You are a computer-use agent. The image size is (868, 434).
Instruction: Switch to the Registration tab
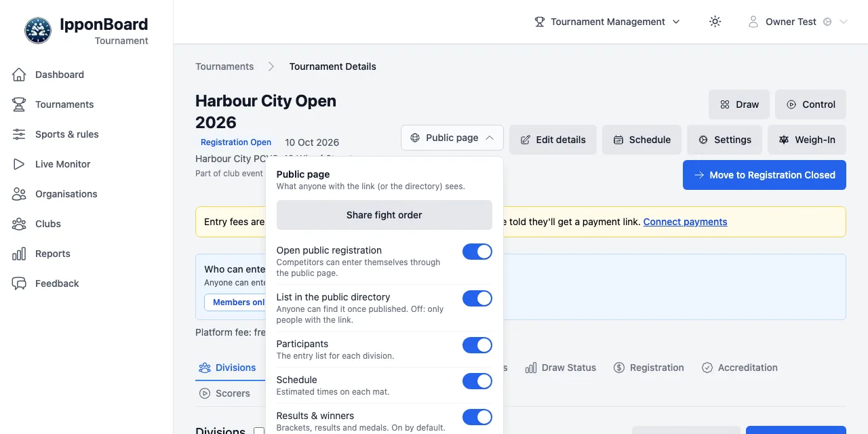(x=649, y=368)
